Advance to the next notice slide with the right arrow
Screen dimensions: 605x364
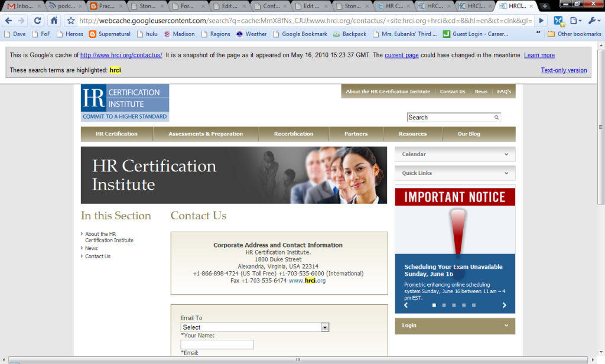[x=504, y=305]
